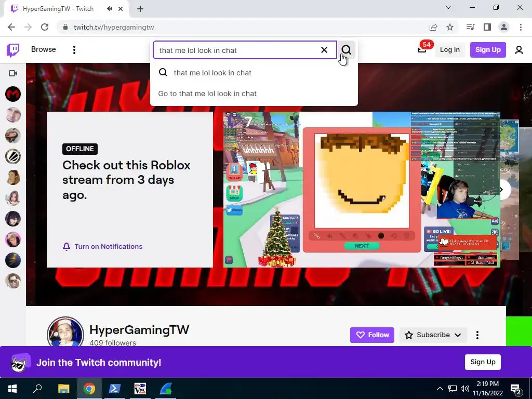This screenshot has height=399, width=532.
Task: Click Sign Up in the purple community banner
Action: (483, 362)
